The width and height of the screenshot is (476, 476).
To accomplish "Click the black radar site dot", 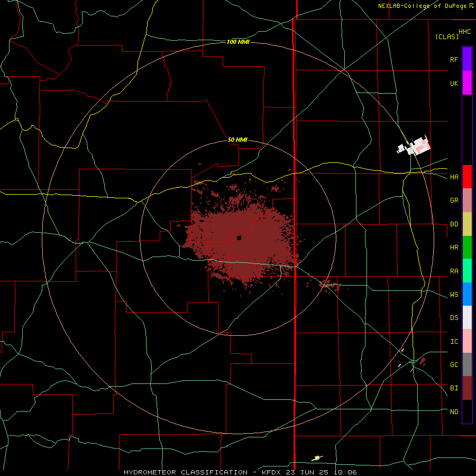I will click(239, 237).
